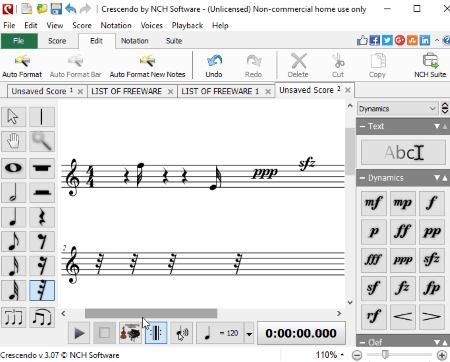Select the half rest tool

[x=42, y=192]
